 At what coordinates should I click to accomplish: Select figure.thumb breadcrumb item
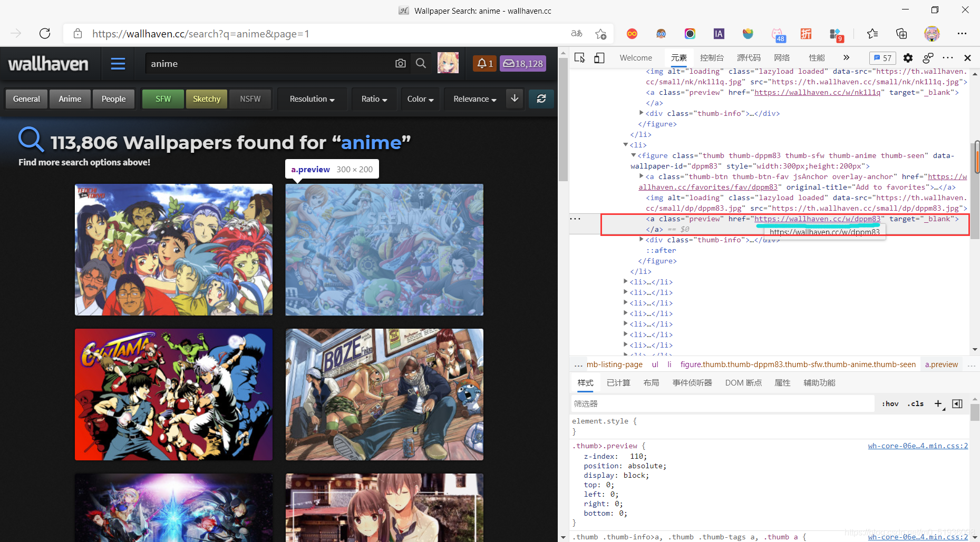point(798,364)
